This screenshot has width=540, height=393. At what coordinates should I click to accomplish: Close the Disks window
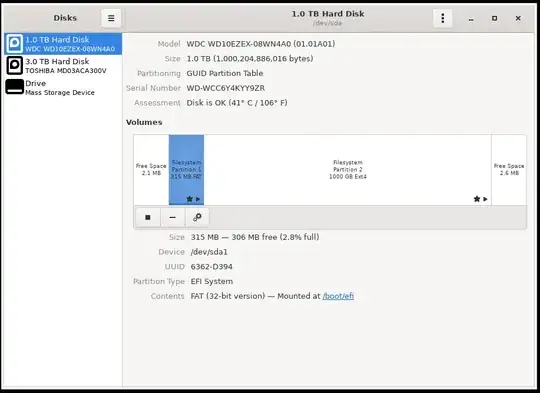click(x=518, y=18)
